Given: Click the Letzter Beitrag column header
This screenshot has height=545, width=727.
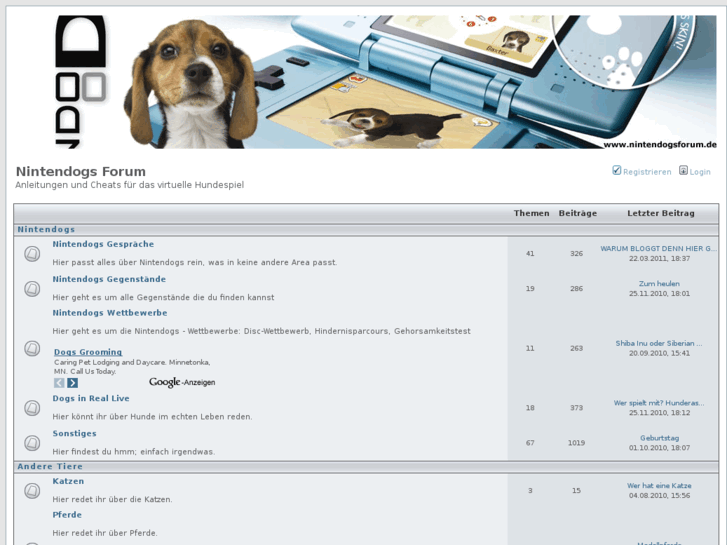Looking at the screenshot, I should [661, 213].
